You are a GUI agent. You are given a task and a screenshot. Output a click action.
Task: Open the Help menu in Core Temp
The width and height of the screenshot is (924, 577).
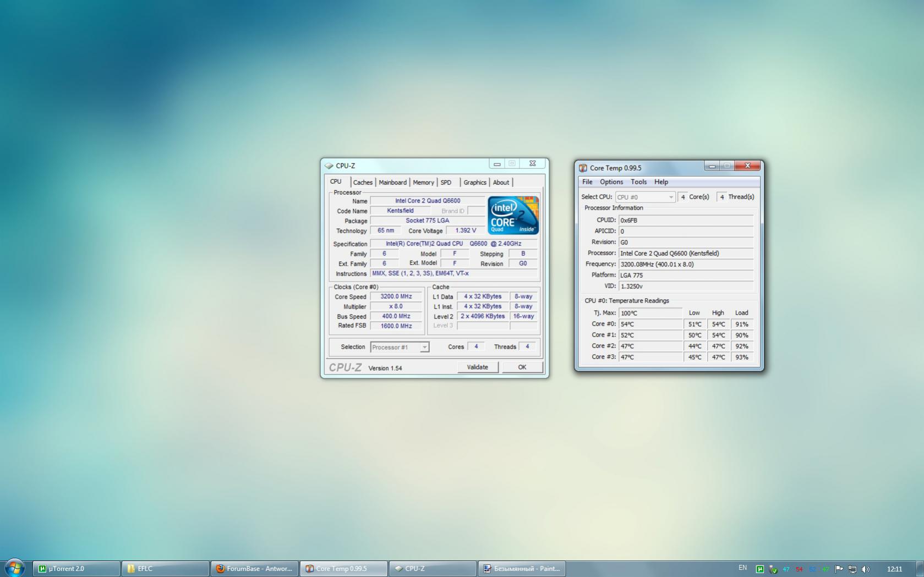tap(661, 182)
